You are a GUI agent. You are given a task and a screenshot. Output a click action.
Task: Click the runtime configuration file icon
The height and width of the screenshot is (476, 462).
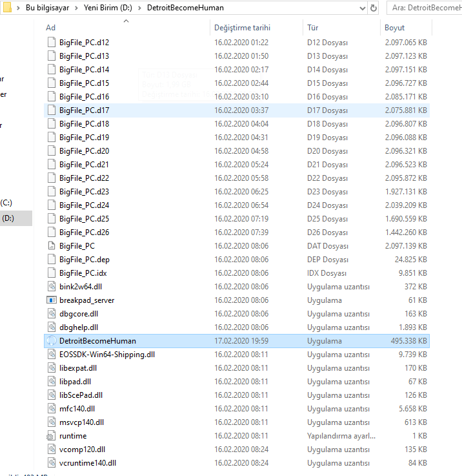pos(51,436)
